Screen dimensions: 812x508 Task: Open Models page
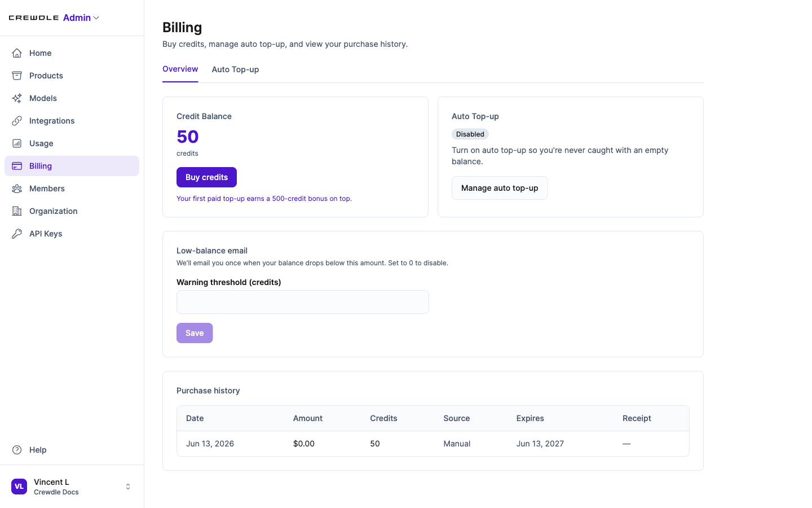72,98
